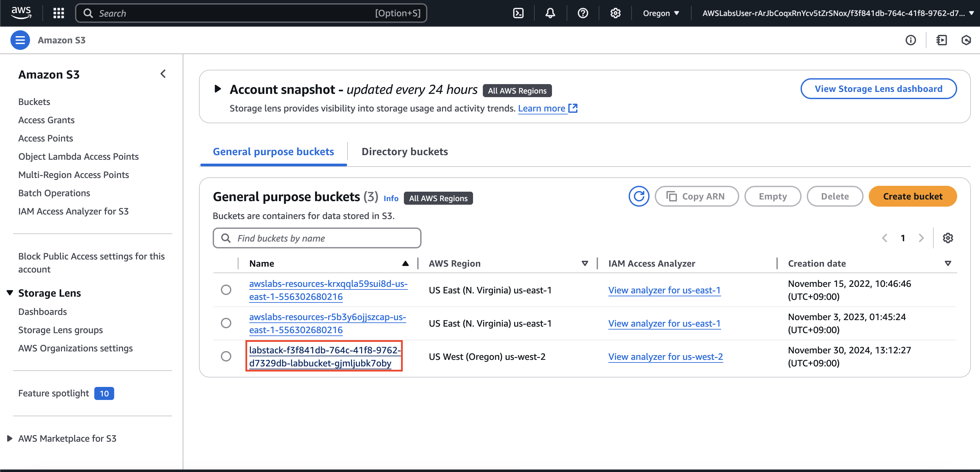980x472 pixels.
Task: Expand the Account snapshot section
Action: point(218,89)
